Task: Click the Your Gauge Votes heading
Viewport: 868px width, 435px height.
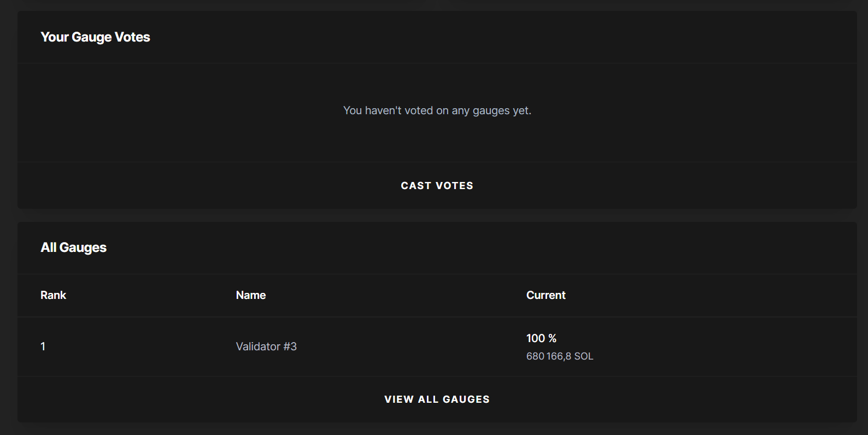Action: coord(95,37)
